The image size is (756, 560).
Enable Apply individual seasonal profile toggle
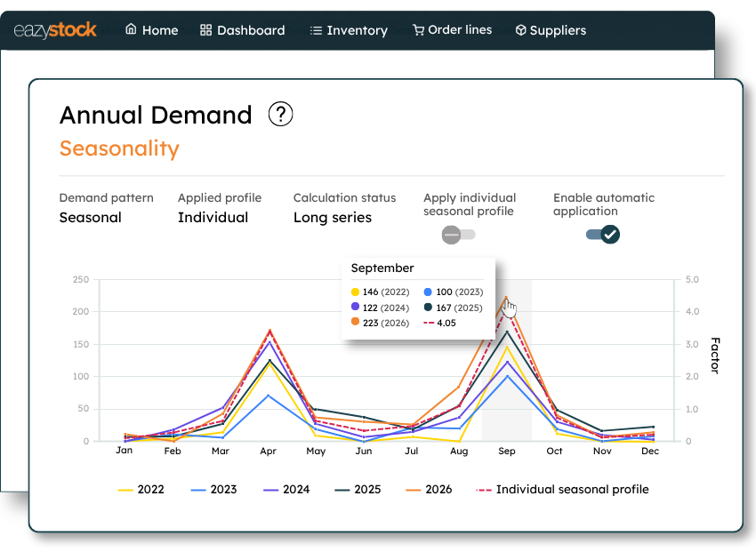[459, 235]
